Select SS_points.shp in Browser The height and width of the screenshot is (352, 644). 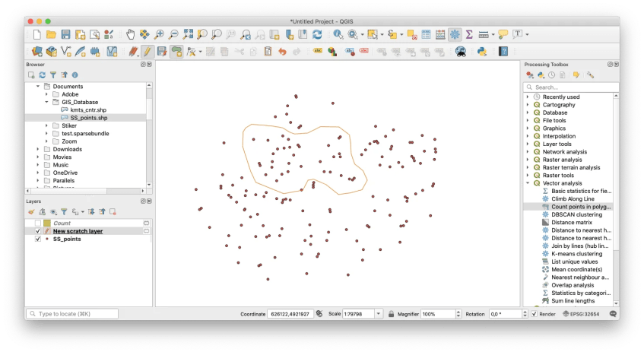89,118
